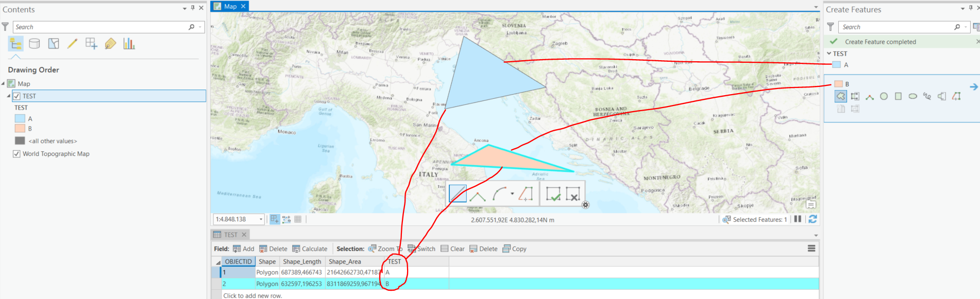980x299 pixels.
Task: Toggle grid icon below map
Action: click(x=298, y=219)
